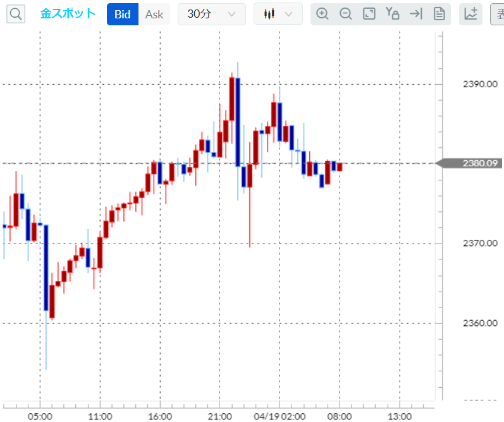This screenshot has height=422, width=504.
Task: Add an indicator to the chart
Action: tap(470, 14)
